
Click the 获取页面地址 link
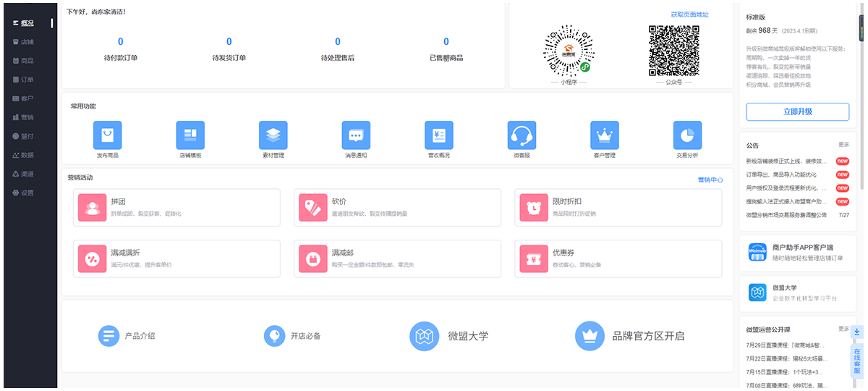click(689, 14)
